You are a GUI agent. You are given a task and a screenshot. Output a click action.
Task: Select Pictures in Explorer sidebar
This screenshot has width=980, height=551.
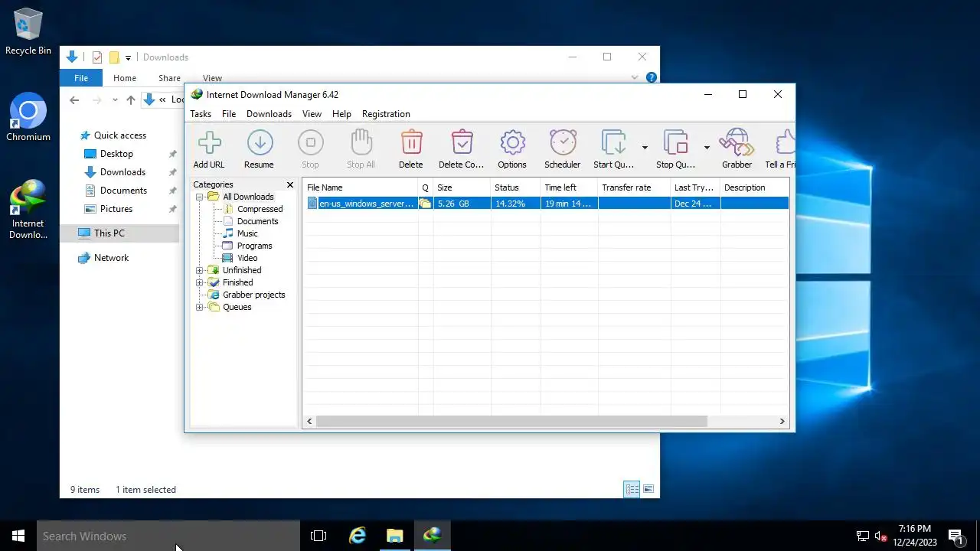click(116, 209)
